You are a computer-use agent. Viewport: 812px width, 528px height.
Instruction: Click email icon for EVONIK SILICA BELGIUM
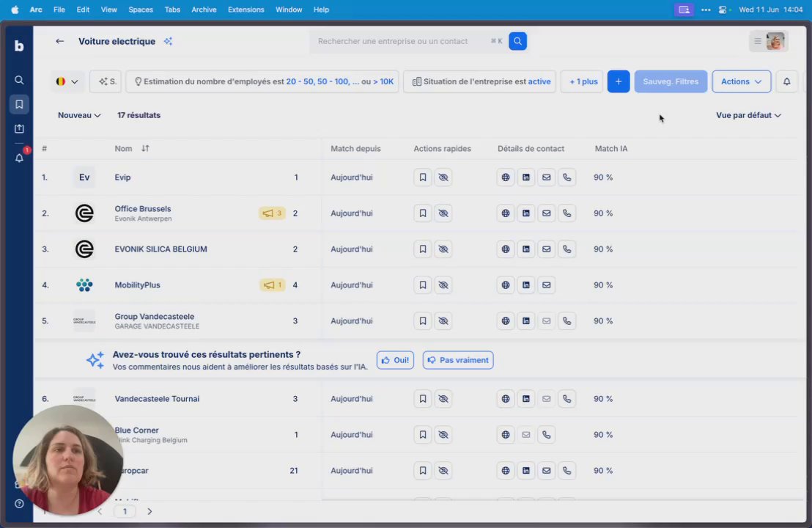point(546,249)
